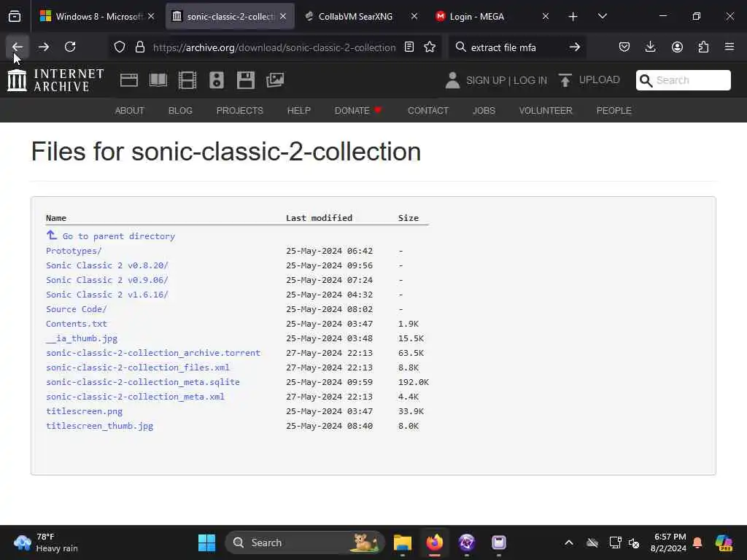Viewport: 747px width, 560px height.
Task: Open titlescreen.png file
Action: [x=85, y=411]
